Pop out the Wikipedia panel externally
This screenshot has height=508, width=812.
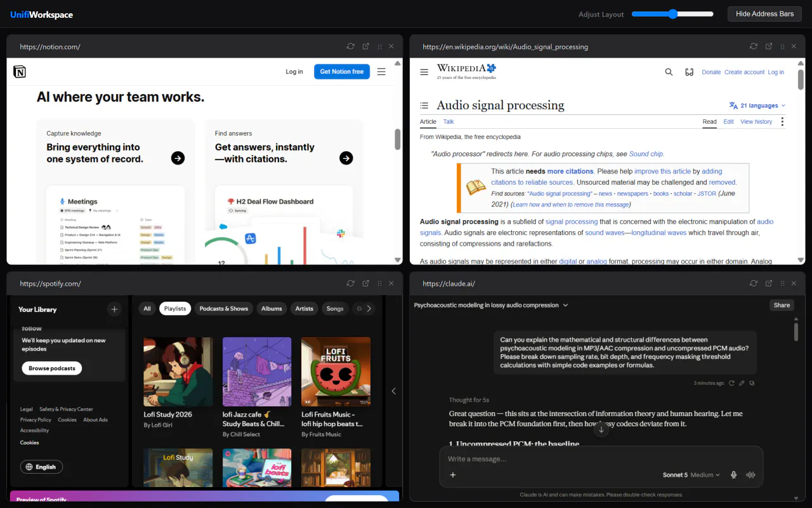click(768, 46)
